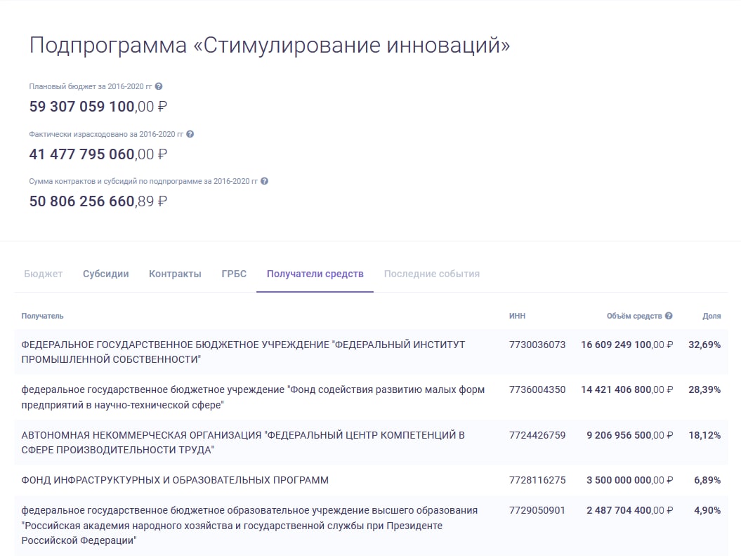Viewport: 741px width, 560px height.
Task: Open the Последние события tab
Action: [x=431, y=274]
